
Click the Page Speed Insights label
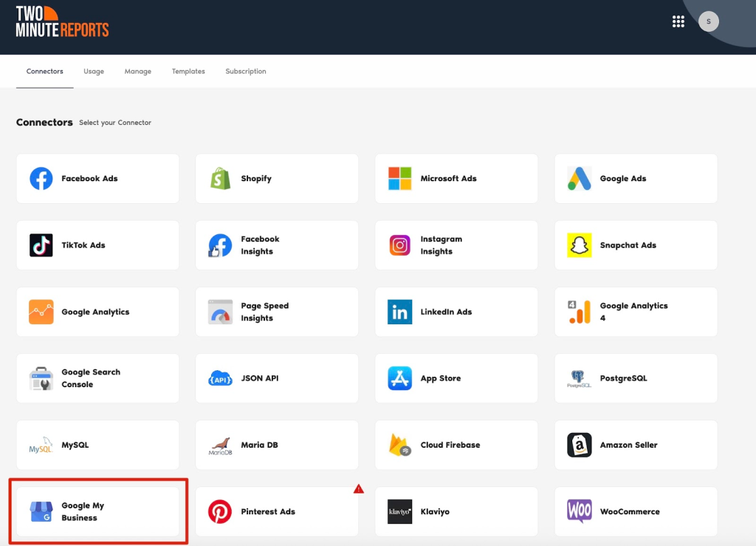(x=265, y=312)
